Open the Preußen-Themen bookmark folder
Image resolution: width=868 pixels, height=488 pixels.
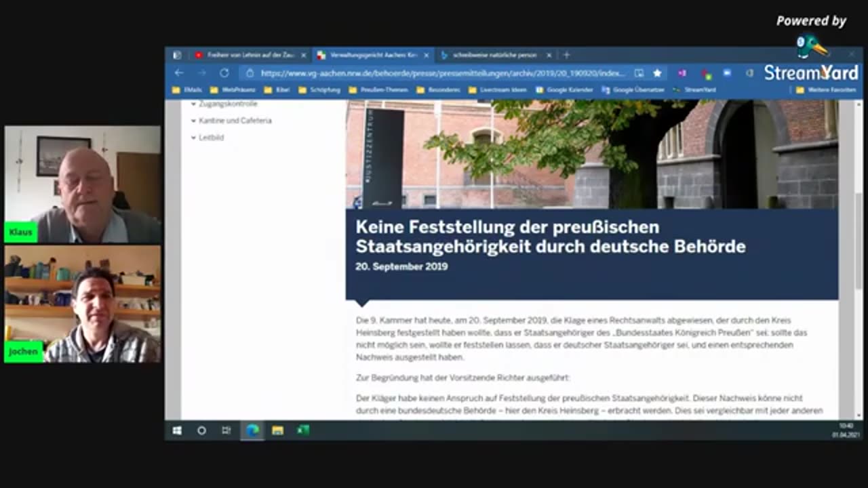(x=378, y=89)
